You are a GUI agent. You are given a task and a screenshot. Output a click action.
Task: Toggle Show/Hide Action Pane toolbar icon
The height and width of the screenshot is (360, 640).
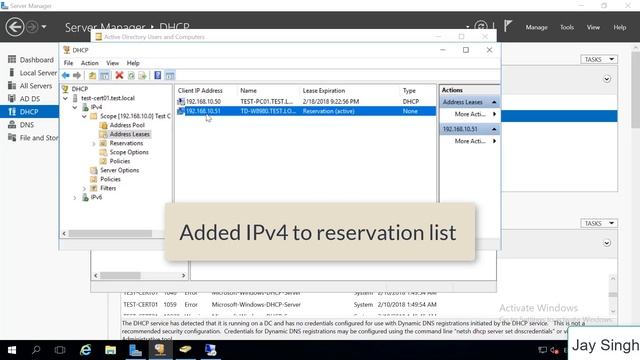pos(170,76)
